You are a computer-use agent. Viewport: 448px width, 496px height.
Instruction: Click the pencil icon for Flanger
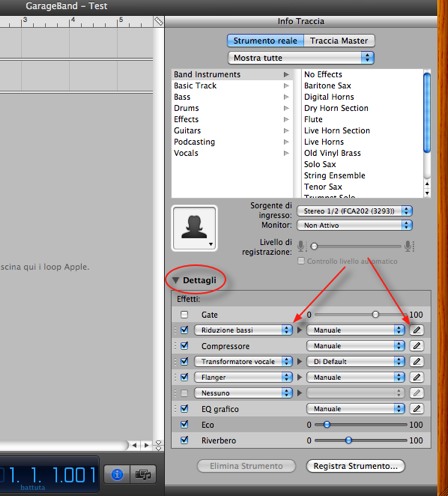coord(417,377)
